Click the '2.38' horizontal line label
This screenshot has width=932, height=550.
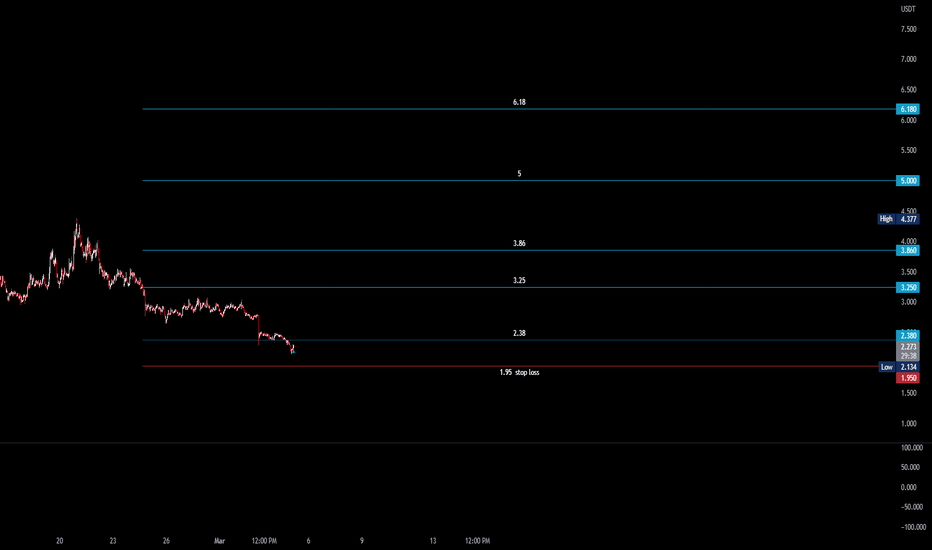519,333
